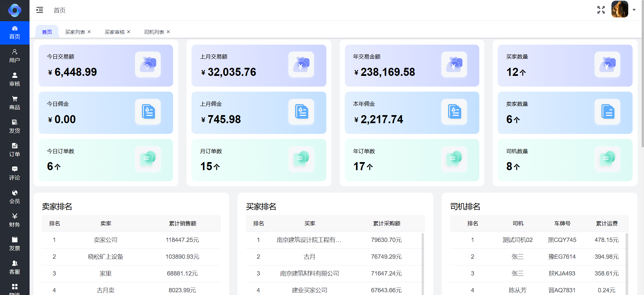Go to 审核 sidebar section
This screenshot has width=644, height=295.
point(14,80)
